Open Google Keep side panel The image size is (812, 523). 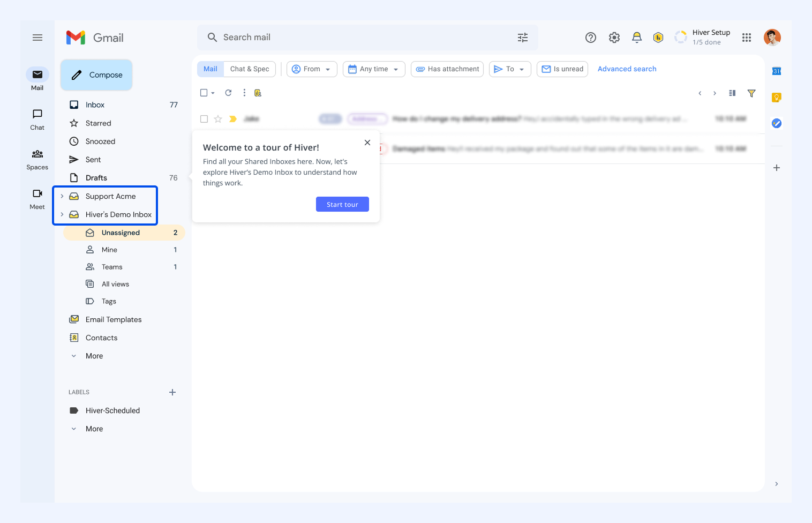777,97
